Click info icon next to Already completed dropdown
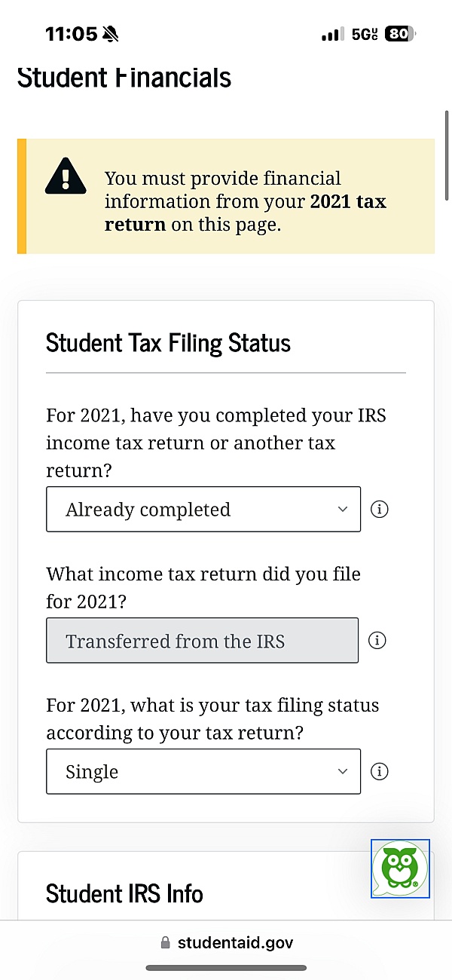Viewport: 452px width, 980px height. (380, 510)
